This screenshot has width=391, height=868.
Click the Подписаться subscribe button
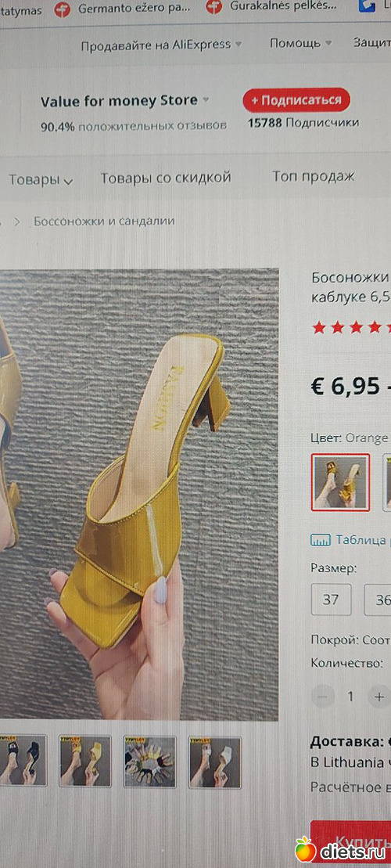[296, 100]
